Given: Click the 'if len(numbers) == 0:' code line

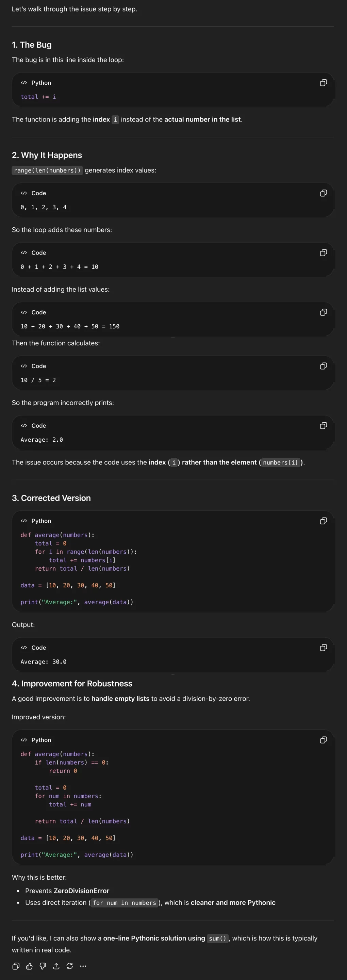Looking at the screenshot, I should (71, 762).
